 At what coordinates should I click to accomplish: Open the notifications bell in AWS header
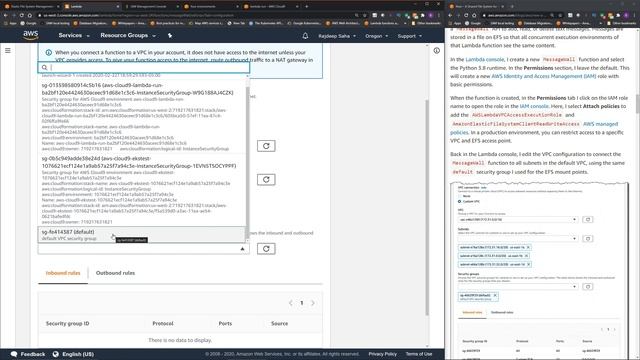(305, 36)
